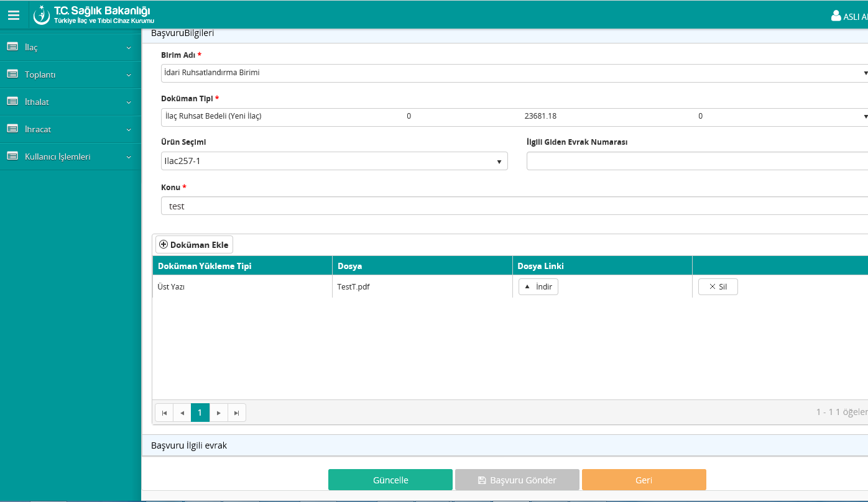This screenshot has width=868, height=502.
Task: Click the orange Geri button
Action: click(x=644, y=480)
